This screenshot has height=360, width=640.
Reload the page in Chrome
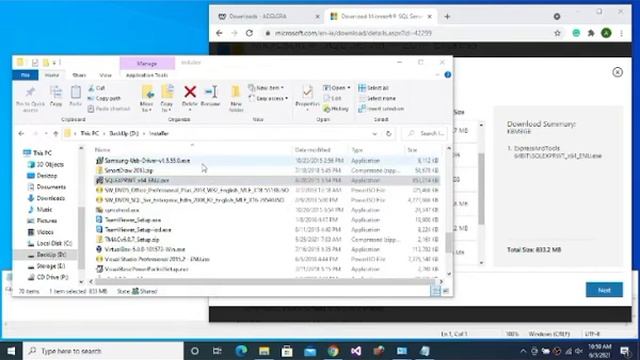249,33
